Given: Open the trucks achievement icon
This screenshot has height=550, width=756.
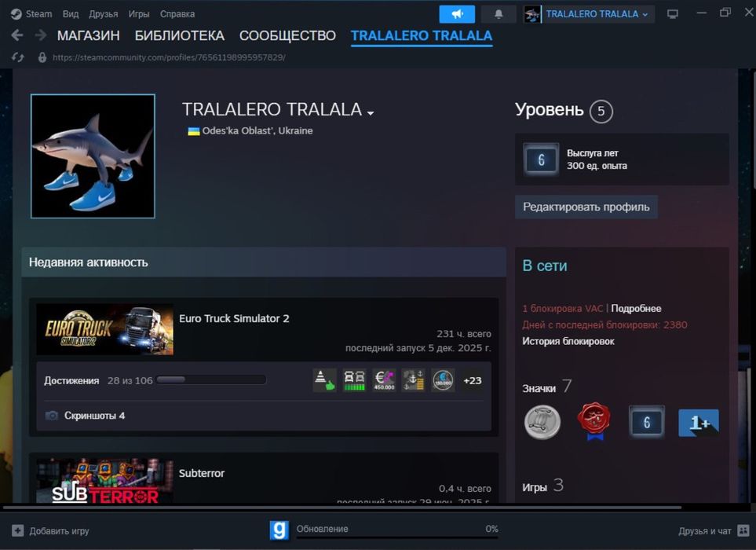Looking at the screenshot, I should pyautogui.click(x=354, y=380).
